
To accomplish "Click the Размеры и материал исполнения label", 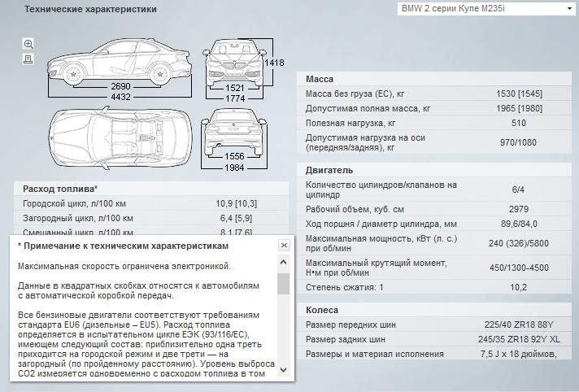I will [375, 354].
